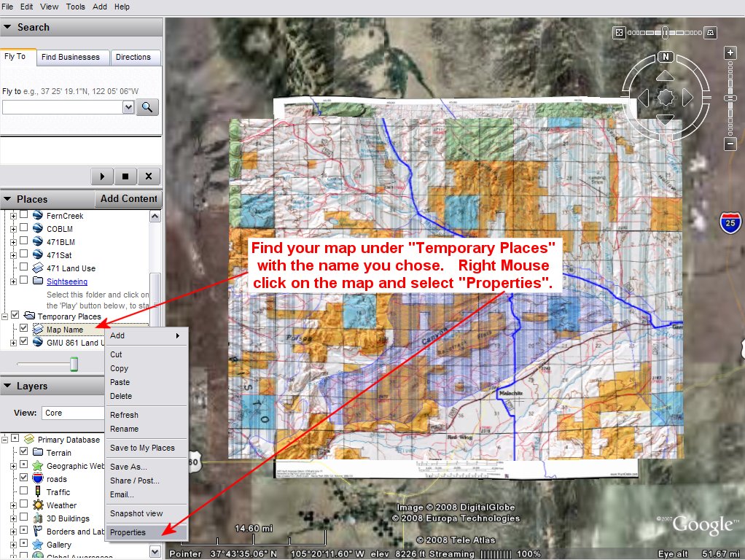745x560 pixels.
Task: Click the compass look-down arrow
Action: click(665, 119)
